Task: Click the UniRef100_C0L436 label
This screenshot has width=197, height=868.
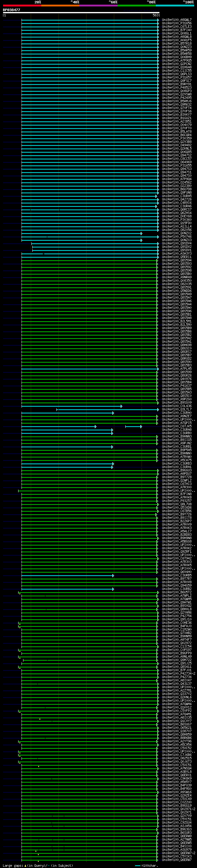Action: (x=177, y=406)
